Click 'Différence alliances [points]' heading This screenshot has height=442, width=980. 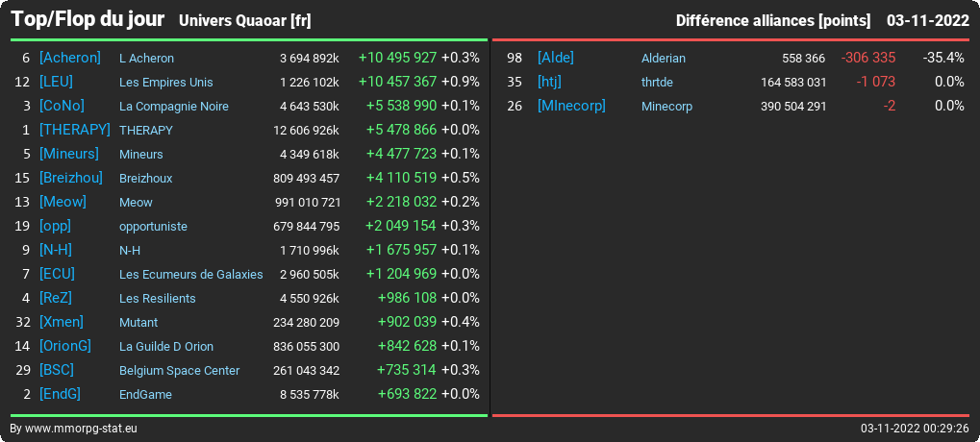point(773,21)
